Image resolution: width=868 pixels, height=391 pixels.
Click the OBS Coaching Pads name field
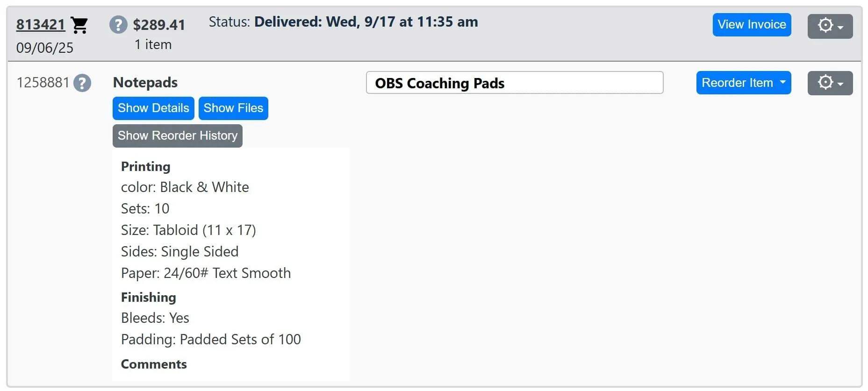(514, 83)
